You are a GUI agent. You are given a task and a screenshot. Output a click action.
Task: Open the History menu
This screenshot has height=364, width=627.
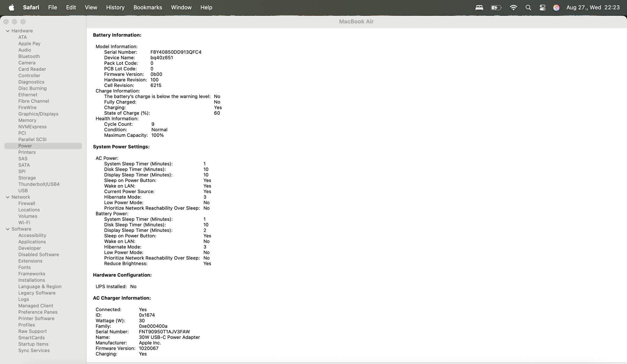pos(115,7)
